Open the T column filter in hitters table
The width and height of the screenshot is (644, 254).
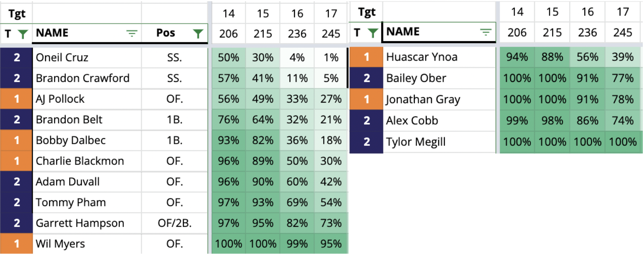pos(23,34)
